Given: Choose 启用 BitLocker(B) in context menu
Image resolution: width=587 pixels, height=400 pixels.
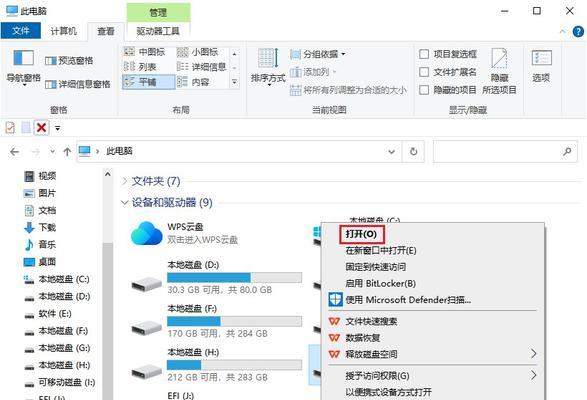Looking at the screenshot, I should 380,284.
